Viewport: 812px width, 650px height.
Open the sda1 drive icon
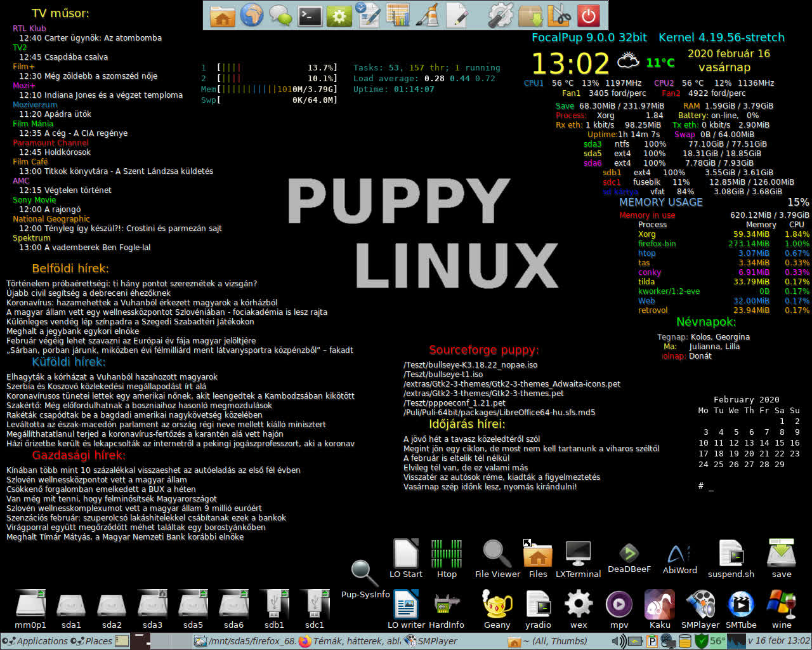click(x=71, y=610)
